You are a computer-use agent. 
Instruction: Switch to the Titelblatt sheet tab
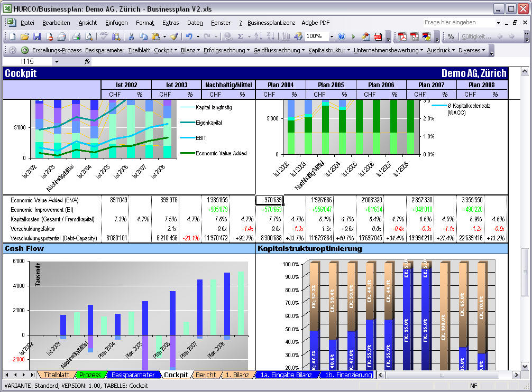[57, 375]
